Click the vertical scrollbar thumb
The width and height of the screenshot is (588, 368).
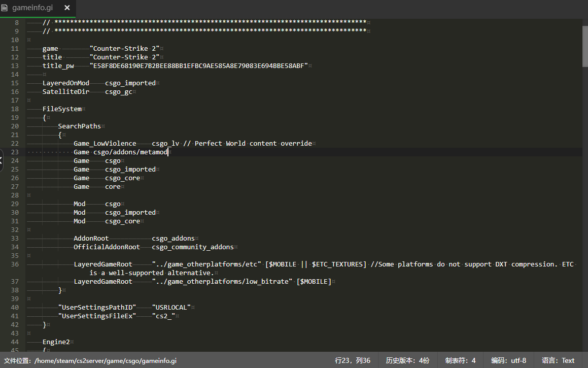585,46
